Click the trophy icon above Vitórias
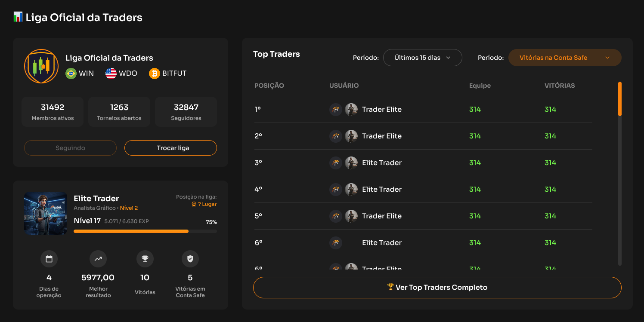Viewport: 644px width, 322px height. 145,259
